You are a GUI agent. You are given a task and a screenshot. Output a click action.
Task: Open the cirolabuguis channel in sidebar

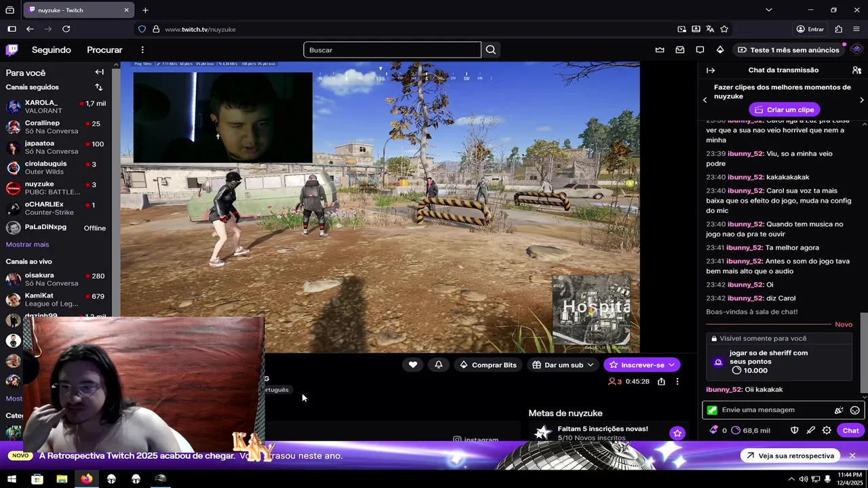pos(56,167)
